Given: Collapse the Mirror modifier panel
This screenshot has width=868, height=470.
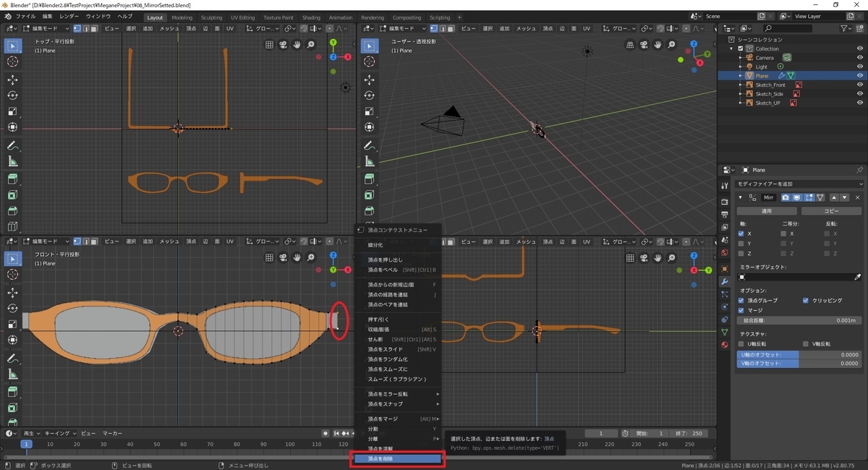Looking at the screenshot, I should pyautogui.click(x=740, y=197).
